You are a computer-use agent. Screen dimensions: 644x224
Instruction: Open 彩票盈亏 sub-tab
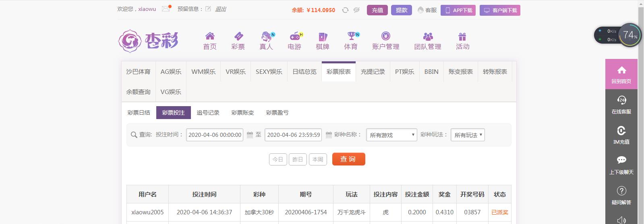tap(277, 113)
